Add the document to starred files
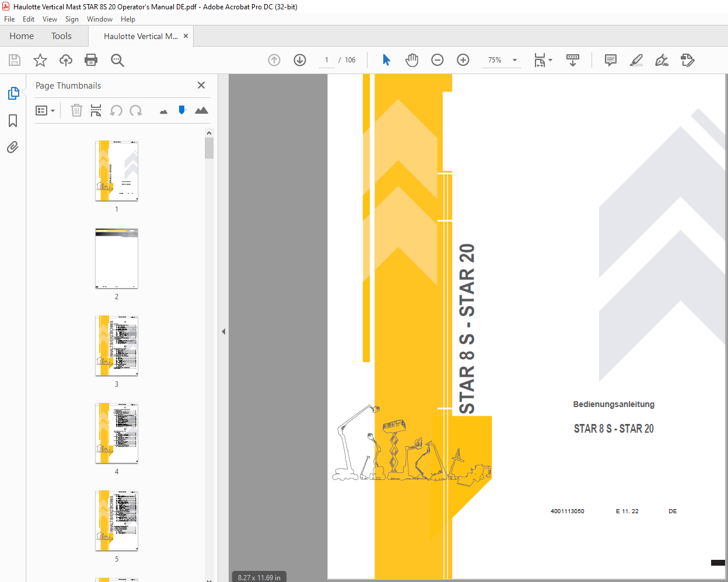 [40, 60]
